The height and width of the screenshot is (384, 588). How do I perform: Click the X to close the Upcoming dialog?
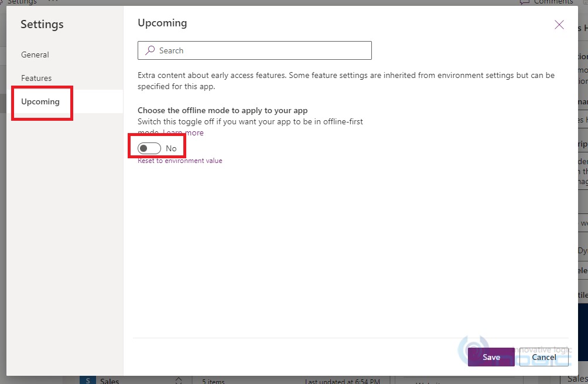click(x=559, y=24)
